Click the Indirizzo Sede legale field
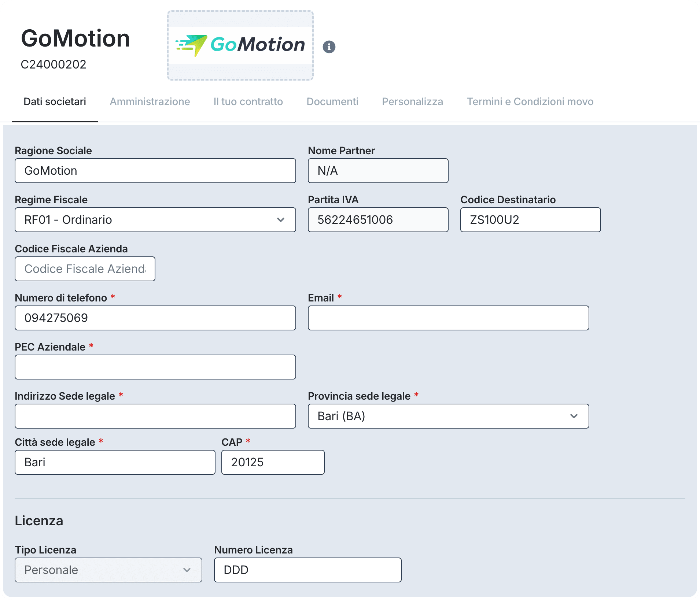The width and height of the screenshot is (700, 600). pos(155,416)
